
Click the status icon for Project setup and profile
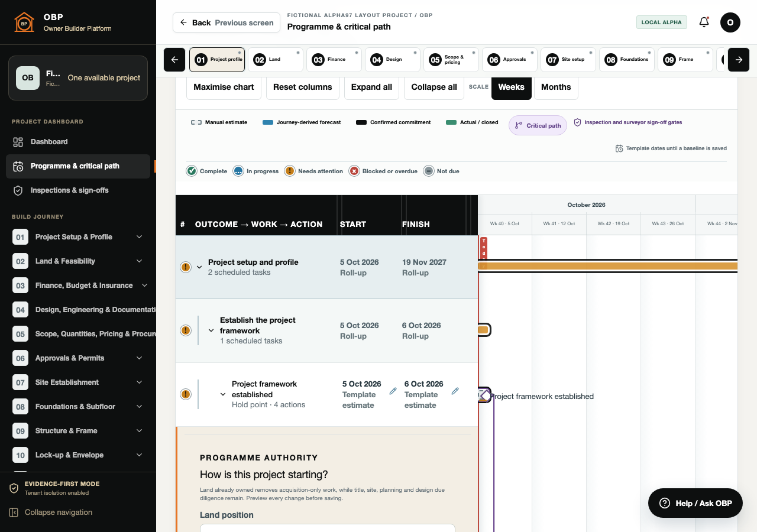(x=186, y=267)
